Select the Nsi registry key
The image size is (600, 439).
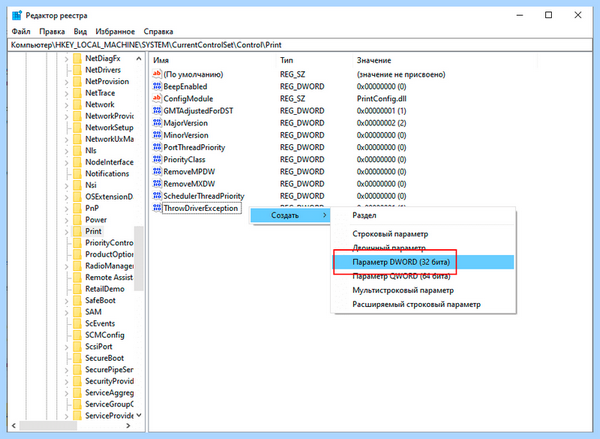[x=91, y=185]
